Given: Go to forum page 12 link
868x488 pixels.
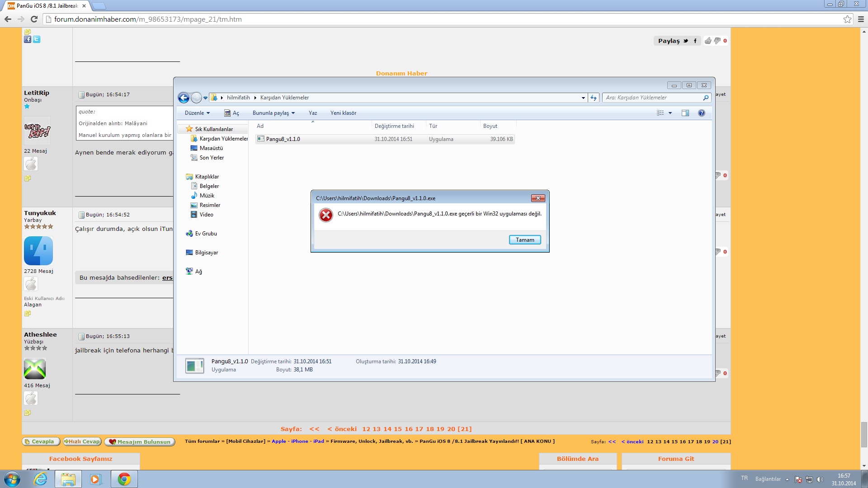Looking at the screenshot, I should [x=366, y=429].
